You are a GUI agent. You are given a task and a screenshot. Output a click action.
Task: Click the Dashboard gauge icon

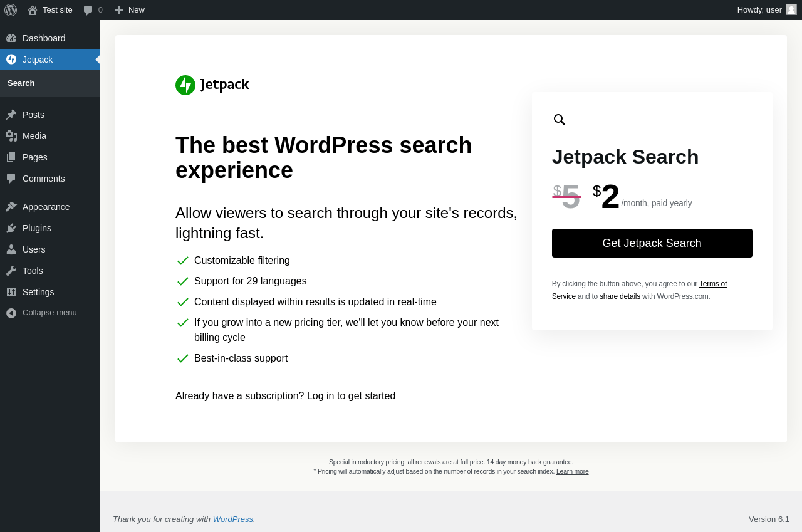tap(11, 38)
